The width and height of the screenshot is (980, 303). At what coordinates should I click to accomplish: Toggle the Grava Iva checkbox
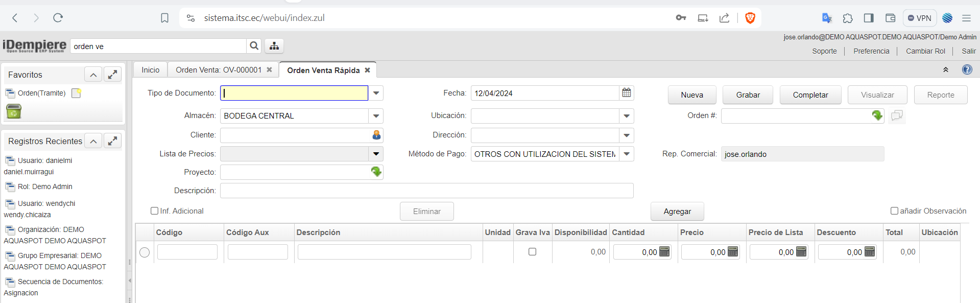click(x=532, y=252)
